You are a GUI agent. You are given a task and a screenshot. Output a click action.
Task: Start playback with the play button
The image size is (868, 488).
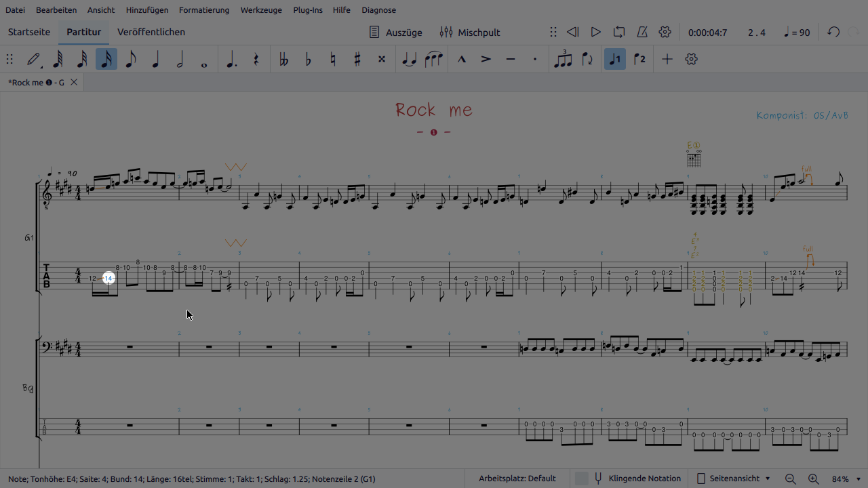click(x=595, y=32)
